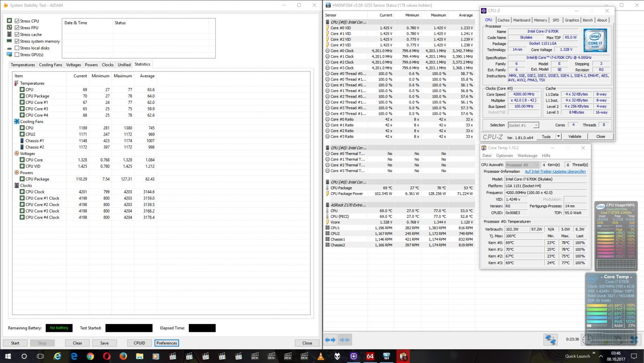Click HWiNFO Maximum column header
The width and height of the screenshot is (644, 363).
tap(434, 15)
